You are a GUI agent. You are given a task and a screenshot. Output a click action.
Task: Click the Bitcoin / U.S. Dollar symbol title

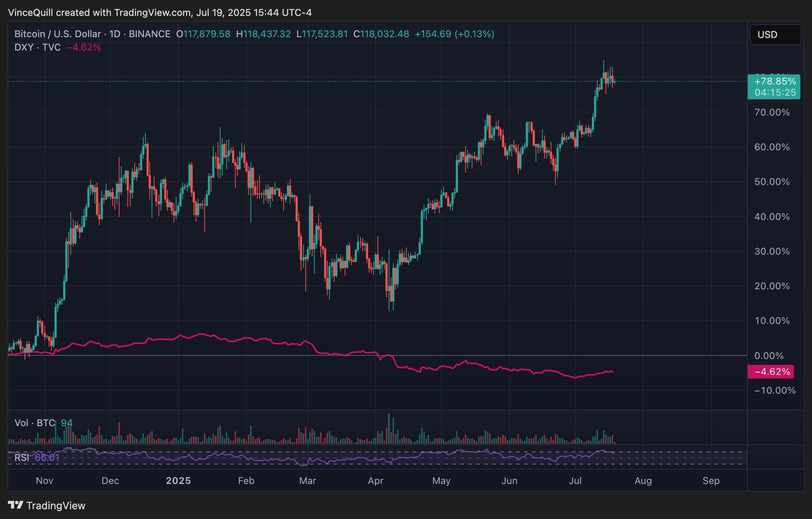point(57,34)
